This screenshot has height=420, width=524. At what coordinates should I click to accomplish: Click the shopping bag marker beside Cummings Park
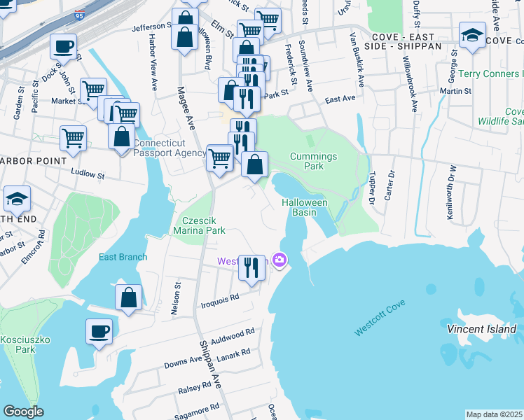[x=256, y=165]
